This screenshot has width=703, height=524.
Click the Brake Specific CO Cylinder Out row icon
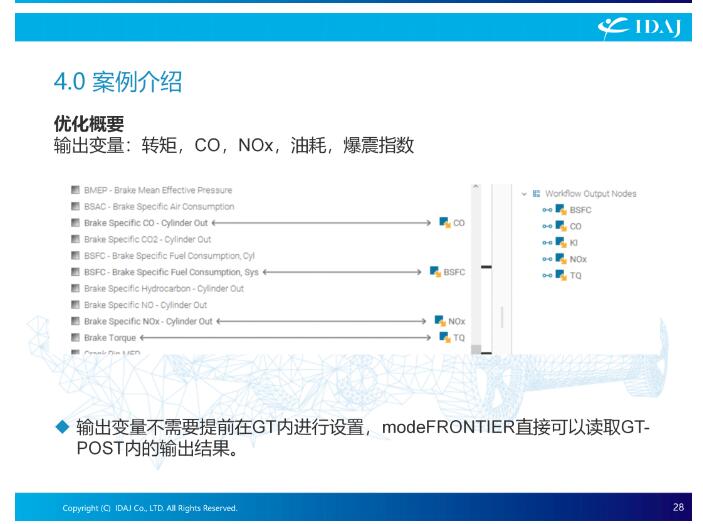click(x=75, y=223)
